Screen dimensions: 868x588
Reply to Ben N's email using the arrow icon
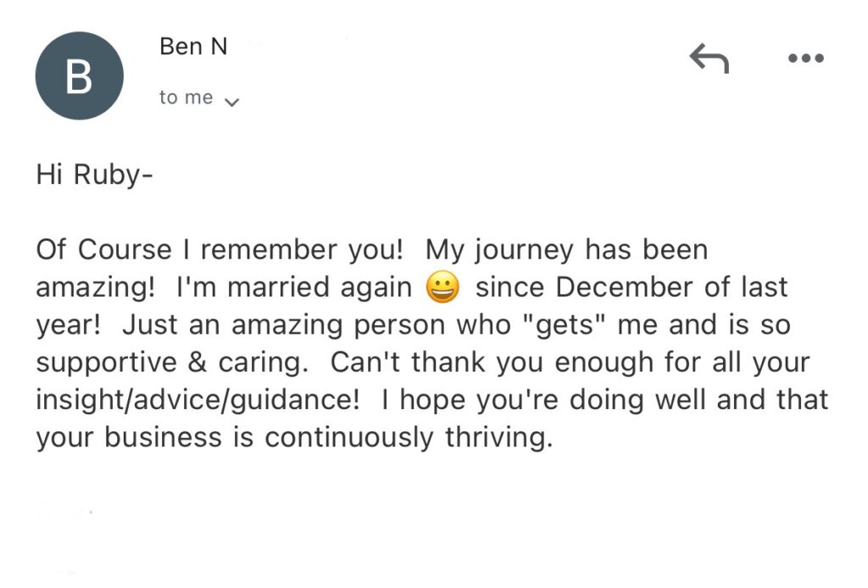(709, 58)
